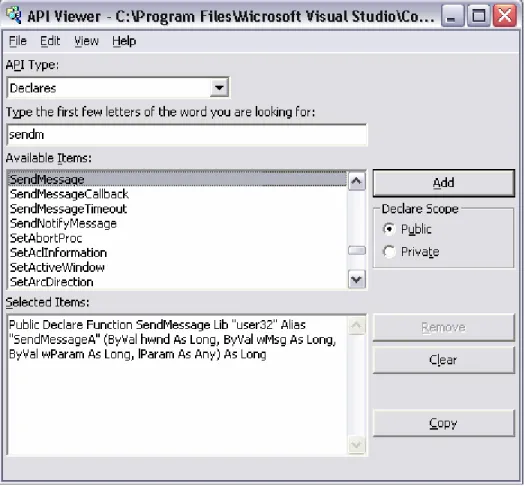Image resolution: width=525 pixels, height=486 pixels.
Task: Click the Selected Items declaration text
Action: tap(172, 339)
